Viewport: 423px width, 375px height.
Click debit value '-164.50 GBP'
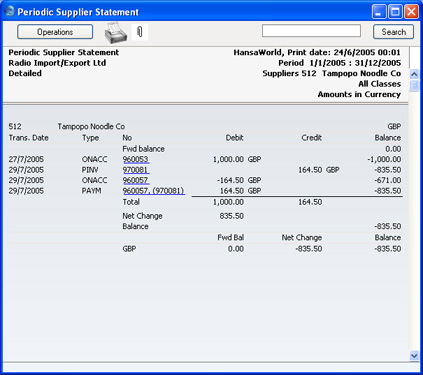239,180
